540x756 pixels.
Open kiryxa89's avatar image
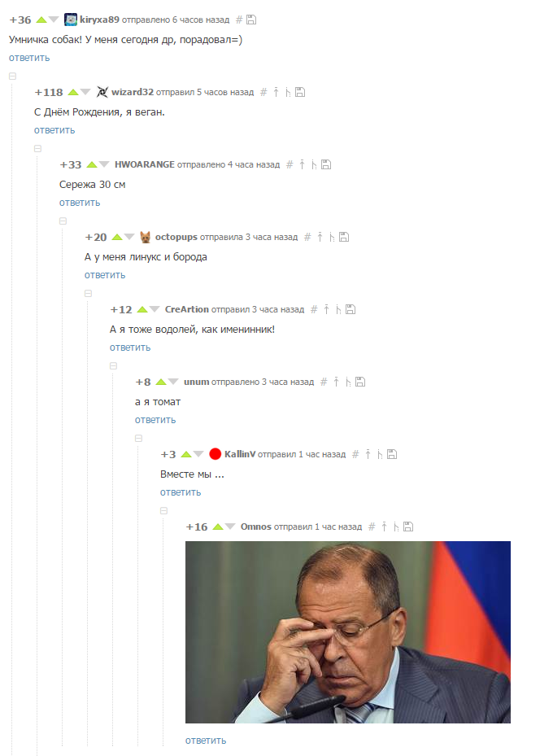pyautogui.click(x=70, y=20)
